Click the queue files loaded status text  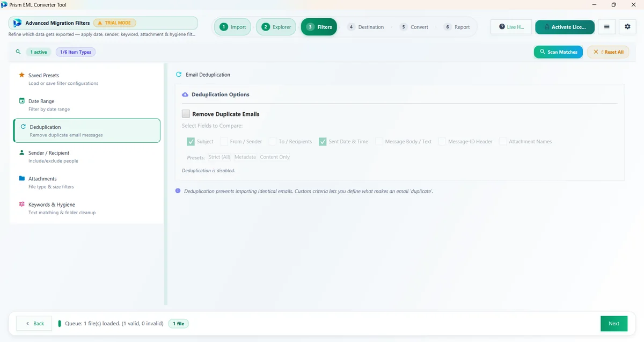pos(114,324)
